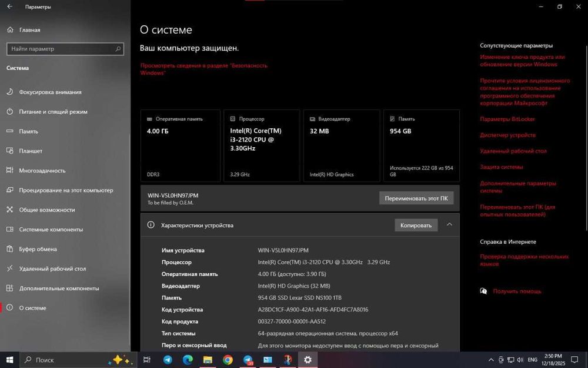Switch the ENG input language indicator
588x368 pixels.
point(533,360)
